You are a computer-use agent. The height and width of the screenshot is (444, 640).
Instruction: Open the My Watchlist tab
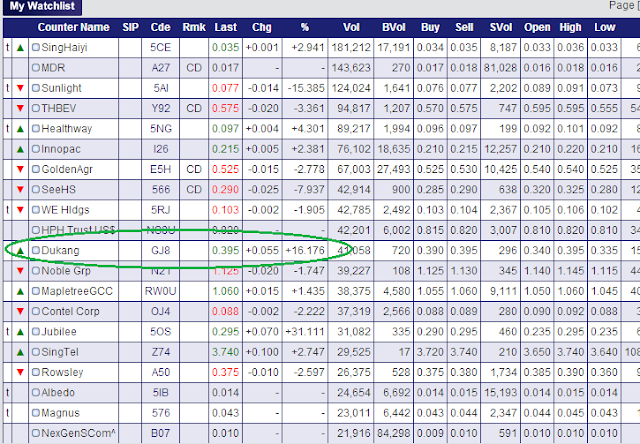tap(42, 7)
